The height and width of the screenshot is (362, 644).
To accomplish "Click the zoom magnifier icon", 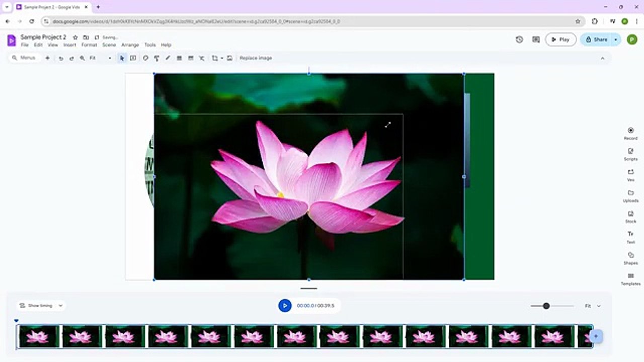I will click(x=82, y=58).
